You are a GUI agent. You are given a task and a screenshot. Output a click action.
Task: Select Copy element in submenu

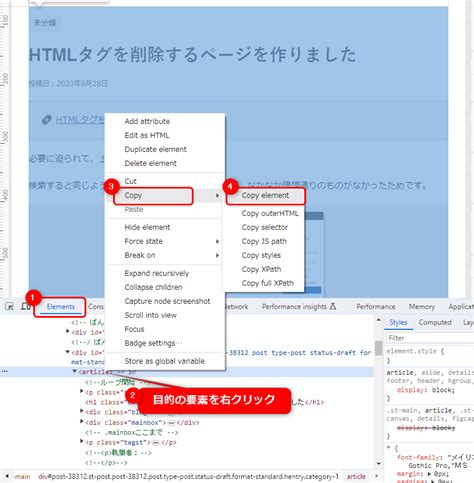pos(265,196)
